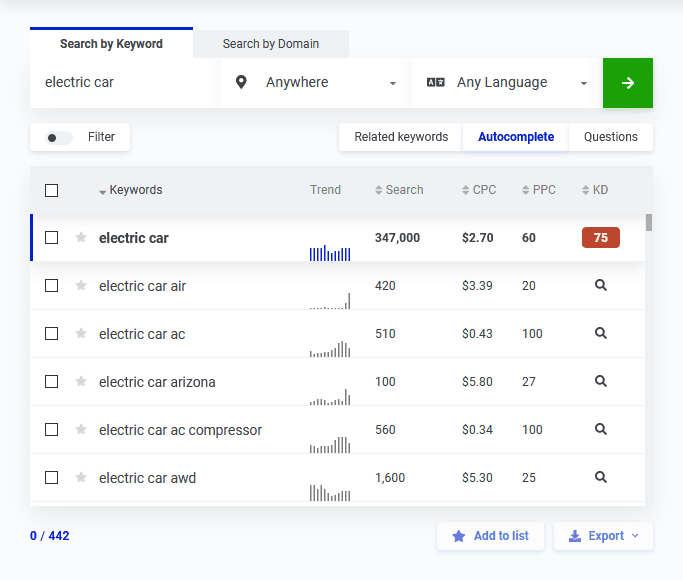Click the keyword search input field
683x580 pixels.
point(125,82)
